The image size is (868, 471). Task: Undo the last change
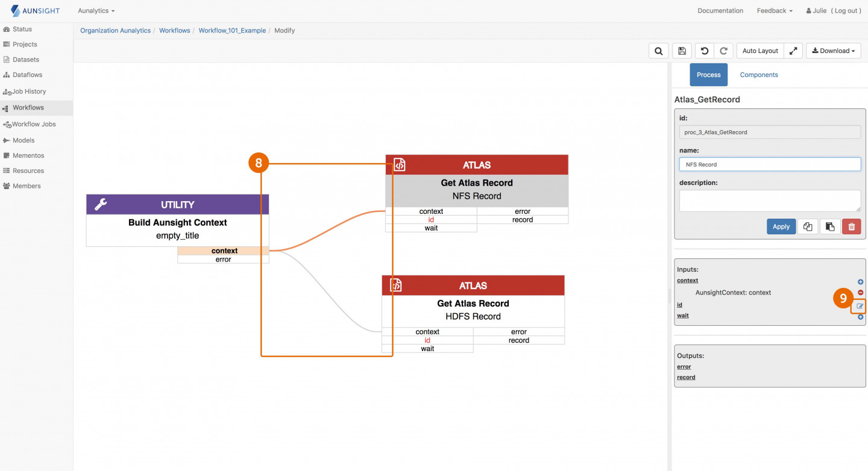pyautogui.click(x=704, y=51)
